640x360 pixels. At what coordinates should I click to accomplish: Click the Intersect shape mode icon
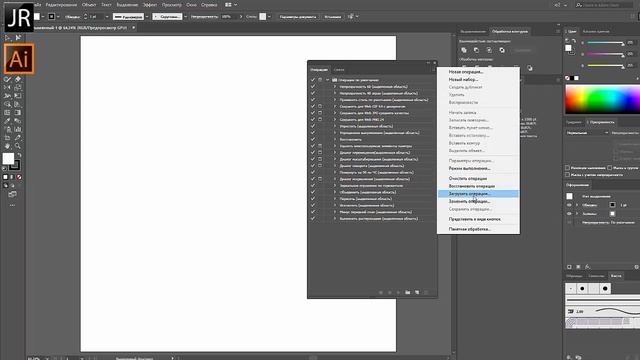(x=489, y=50)
